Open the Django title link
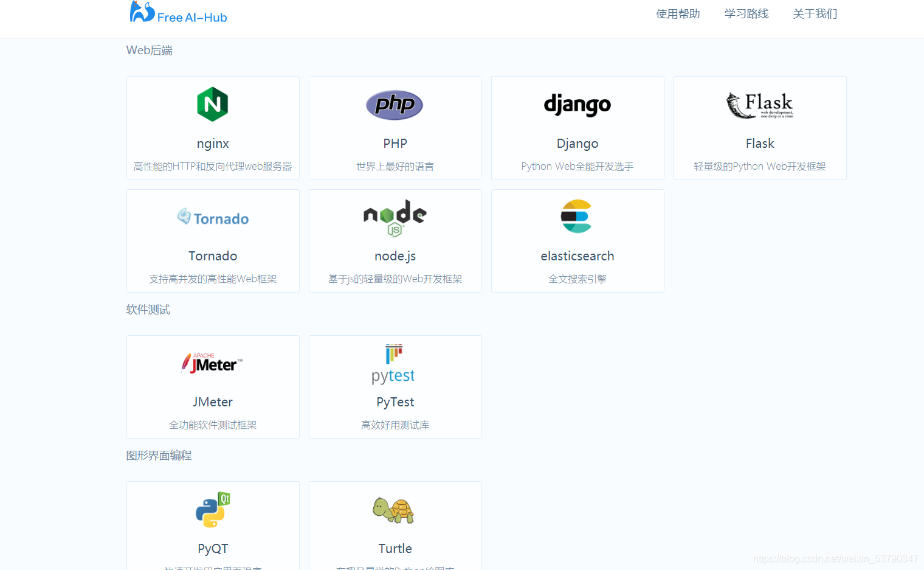This screenshot has width=924, height=570. [577, 144]
